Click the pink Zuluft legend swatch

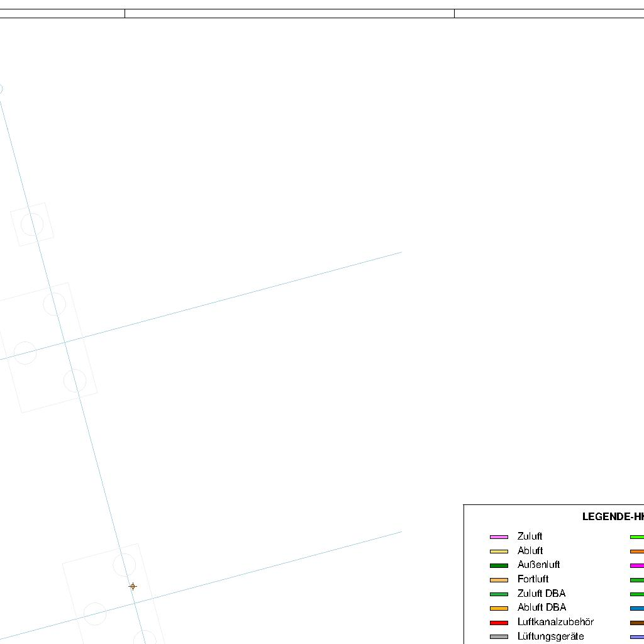click(x=499, y=537)
